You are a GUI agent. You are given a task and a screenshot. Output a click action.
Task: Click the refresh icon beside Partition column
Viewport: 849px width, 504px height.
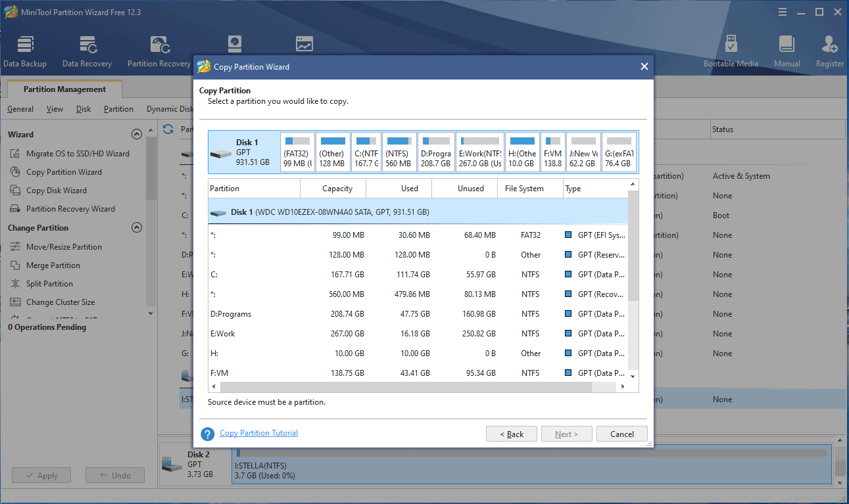tap(168, 129)
